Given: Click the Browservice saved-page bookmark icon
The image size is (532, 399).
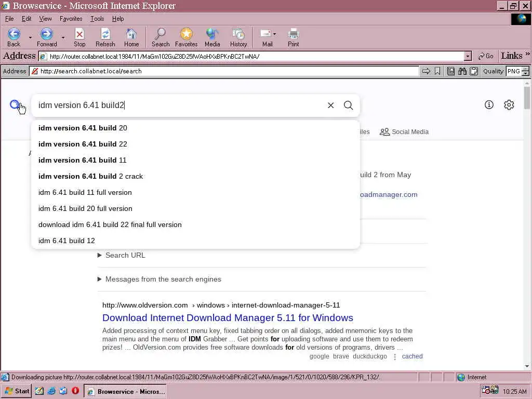Looking at the screenshot, I should 450,71.
